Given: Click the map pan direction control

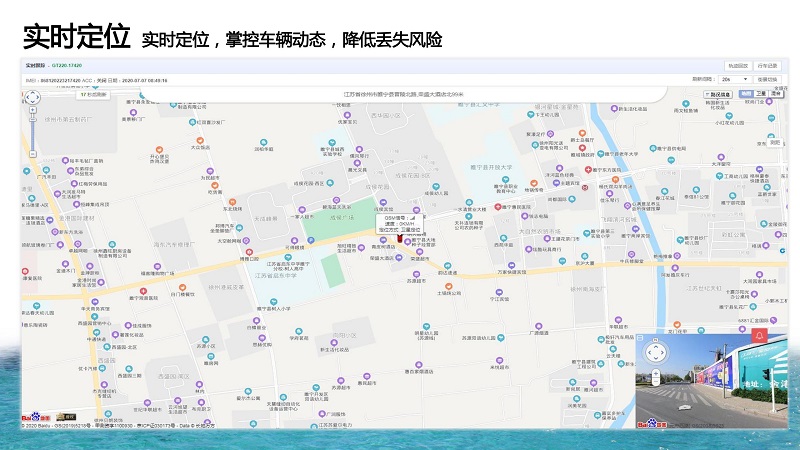Looking at the screenshot, I should pyautogui.click(x=33, y=99).
